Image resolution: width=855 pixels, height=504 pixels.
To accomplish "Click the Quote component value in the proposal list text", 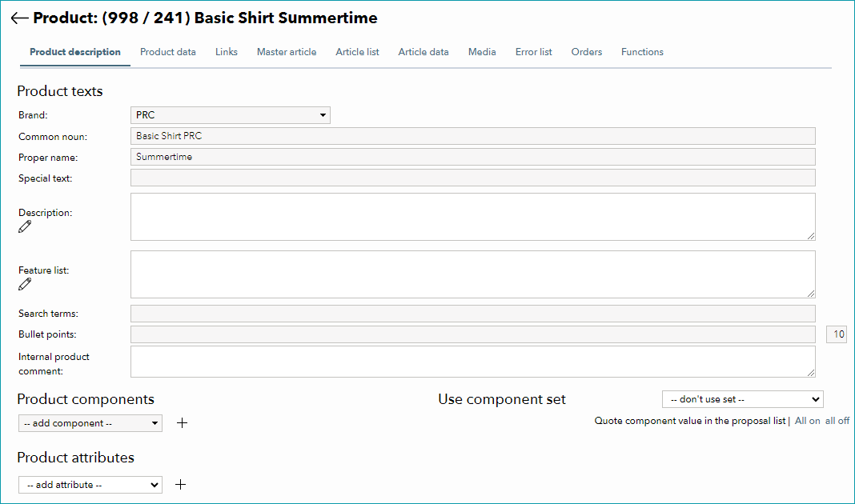I will click(690, 421).
